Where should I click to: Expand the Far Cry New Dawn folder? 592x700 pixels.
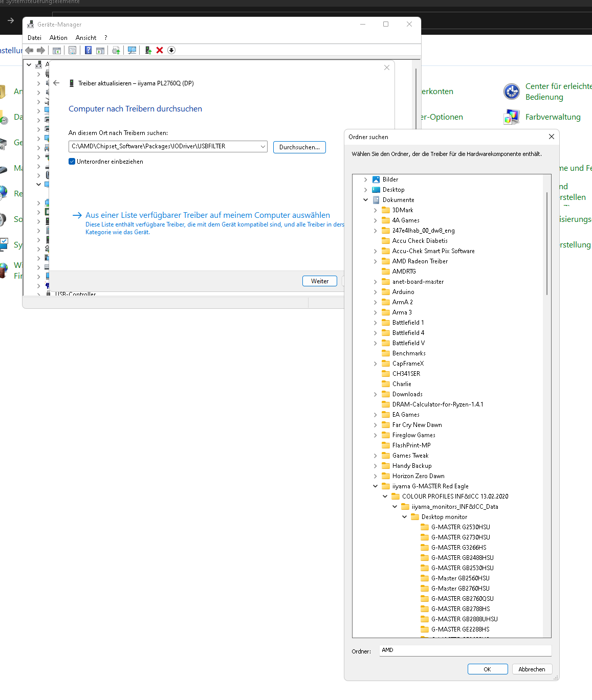click(375, 425)
